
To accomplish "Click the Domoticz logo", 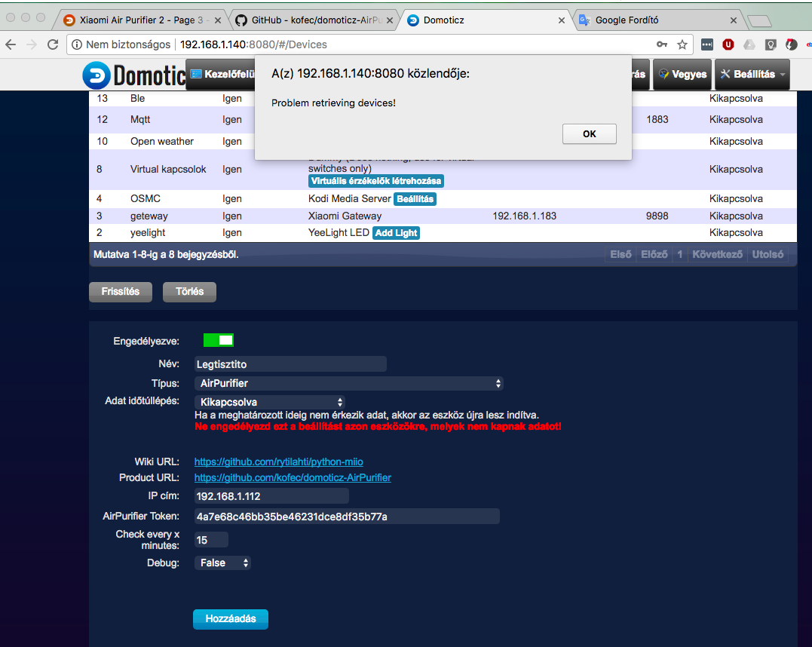I will click(x=135, y=75).
